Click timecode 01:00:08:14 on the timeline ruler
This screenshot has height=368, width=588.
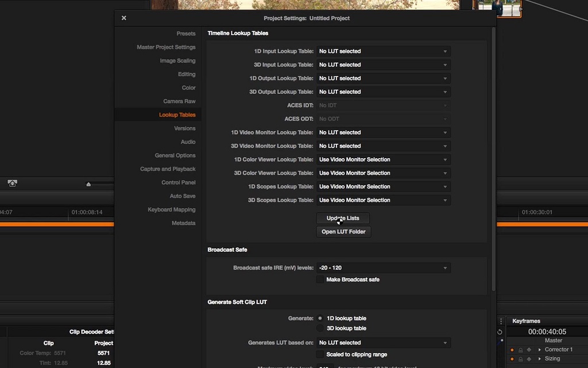pyautogui.click(x=87, y=212)
